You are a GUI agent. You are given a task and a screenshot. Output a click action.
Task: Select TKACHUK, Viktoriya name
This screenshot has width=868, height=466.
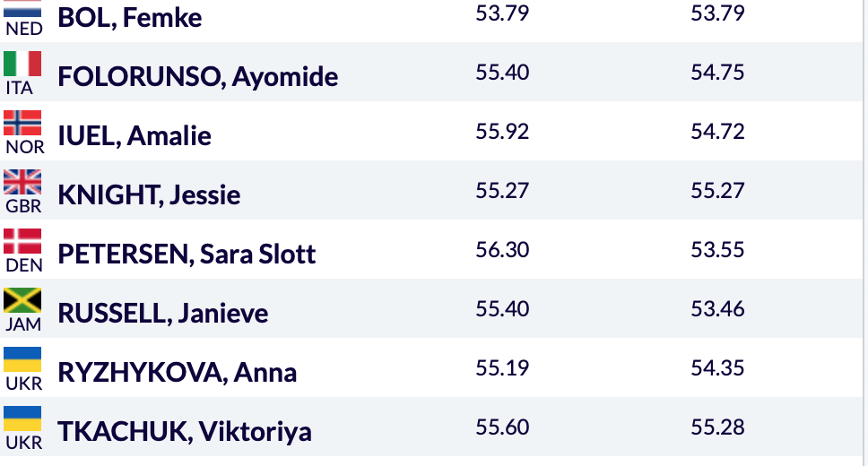click(185, 432)
